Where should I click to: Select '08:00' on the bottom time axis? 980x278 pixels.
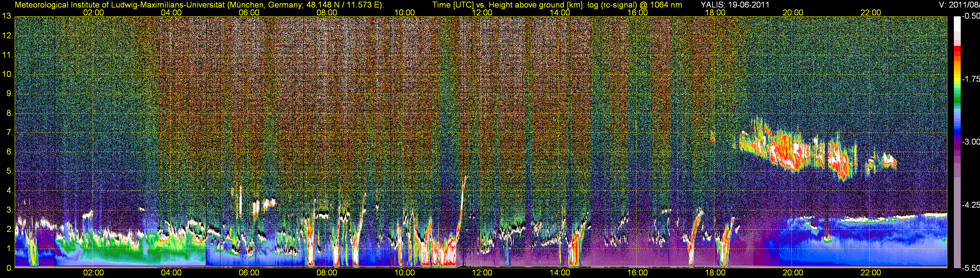pyautogui.click(x=327, y=273)
